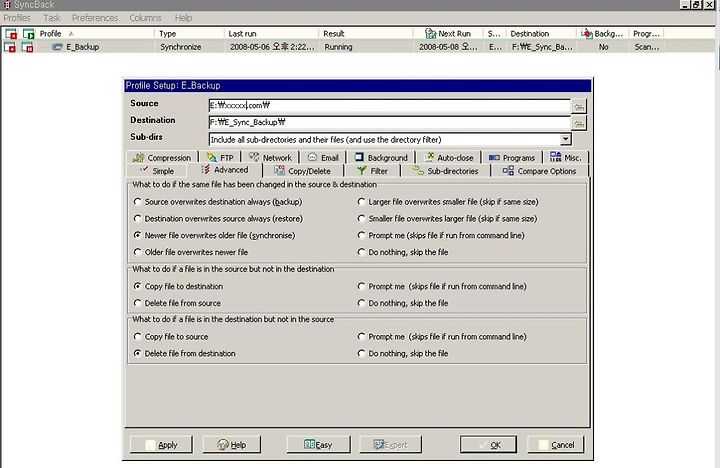Click the run icon in the profile list header

point(28,34)
